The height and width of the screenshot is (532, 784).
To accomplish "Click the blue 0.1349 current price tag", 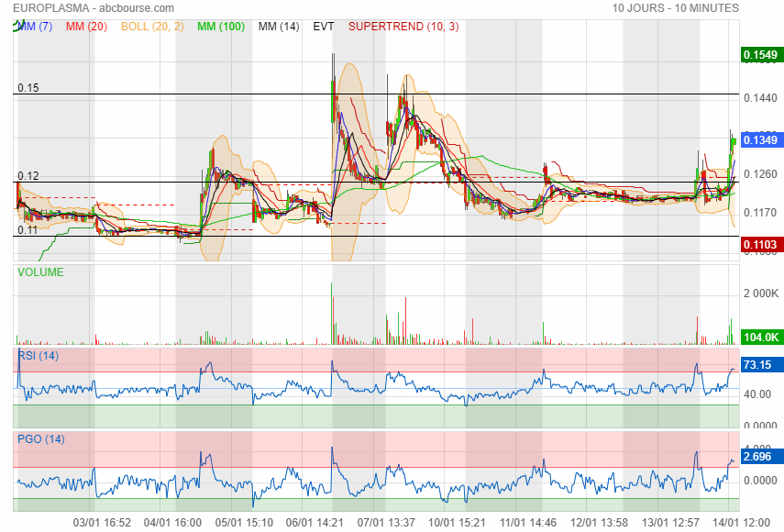I will pyautogui.click(x=760, y=140).
